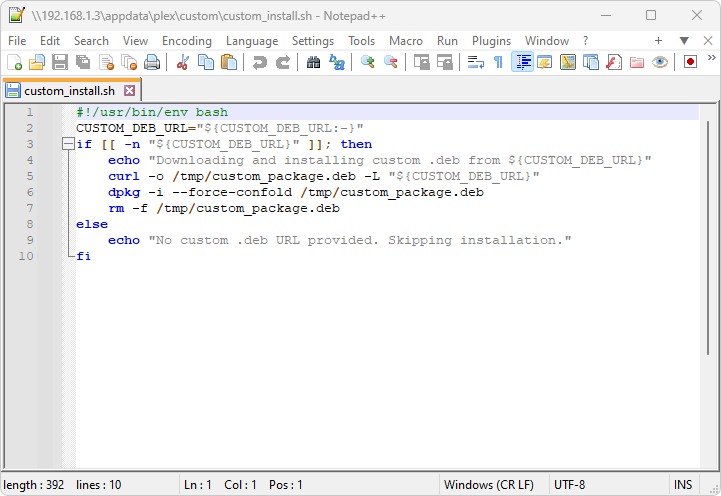Toggle INS insert mode in status bar

click(683, 485)
